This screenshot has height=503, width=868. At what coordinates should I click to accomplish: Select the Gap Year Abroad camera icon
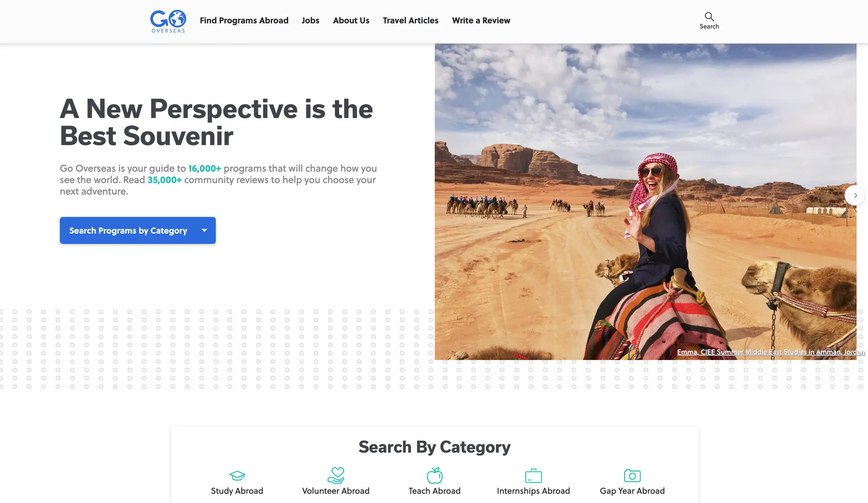point(632,475)
